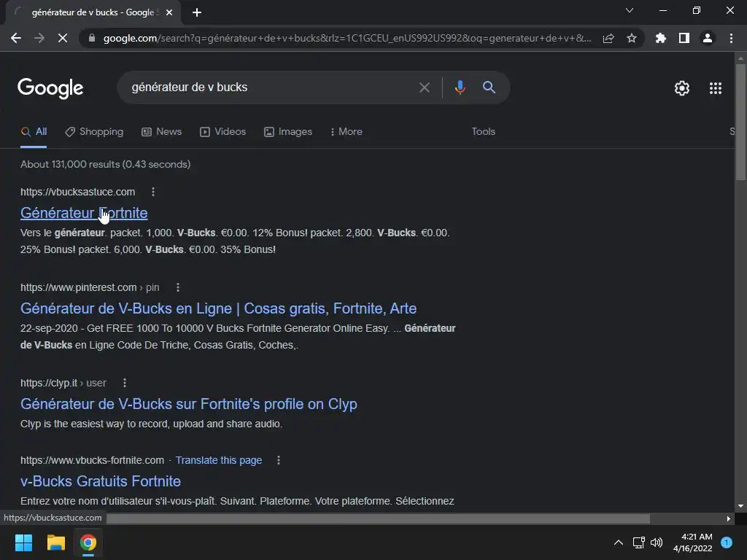Open the Chrome profile avatar
Screen dimensions: 747x560
click(708, 38)
